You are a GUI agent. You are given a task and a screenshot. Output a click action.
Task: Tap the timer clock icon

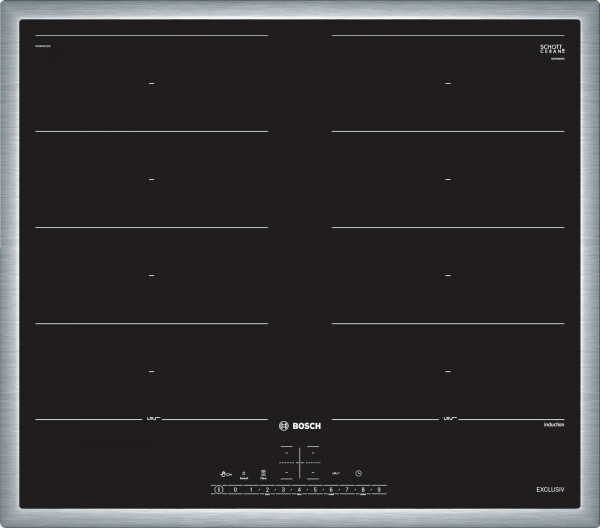pyautogui.click(x=358, y=473)
